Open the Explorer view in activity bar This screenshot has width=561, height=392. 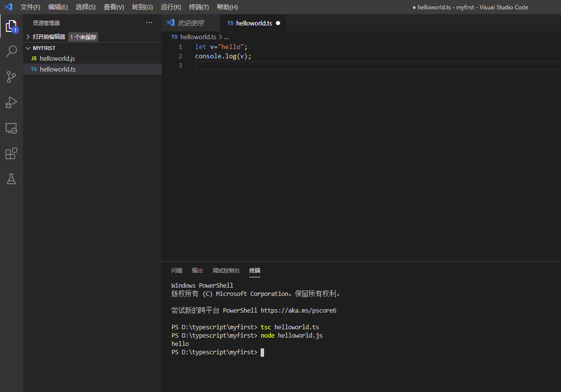point(11,26)
